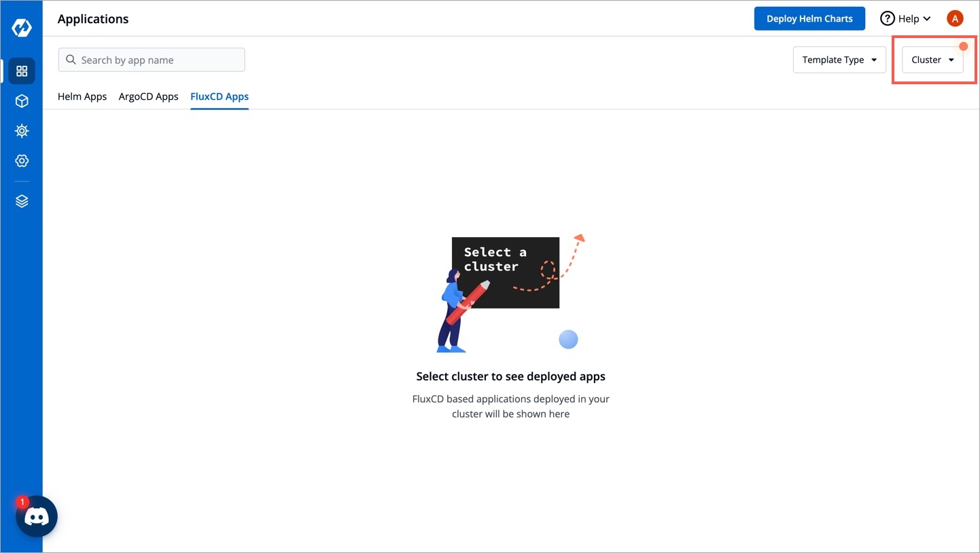This screenshot has height=553, width=980.
Task: Click the Deploy Helm Charts button
Action: tap(809, 19)
